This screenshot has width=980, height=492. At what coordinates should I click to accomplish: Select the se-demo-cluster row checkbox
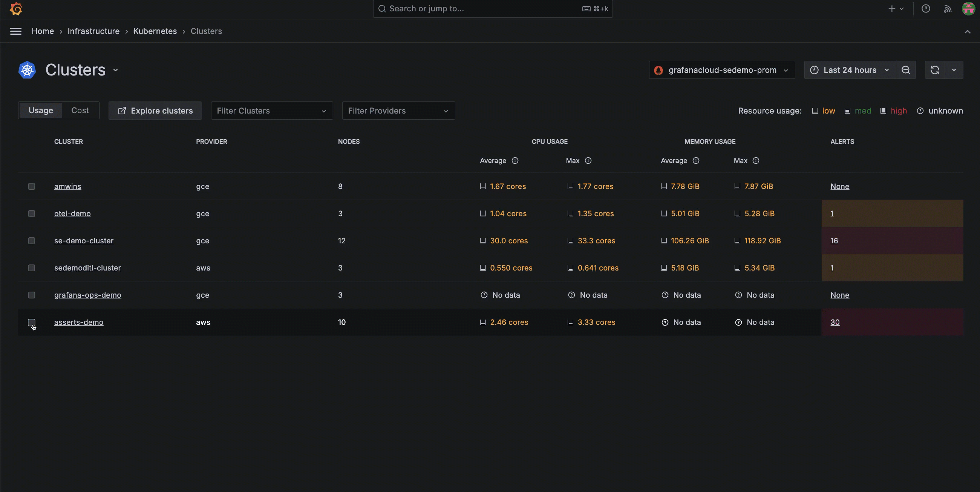point(32,241)
